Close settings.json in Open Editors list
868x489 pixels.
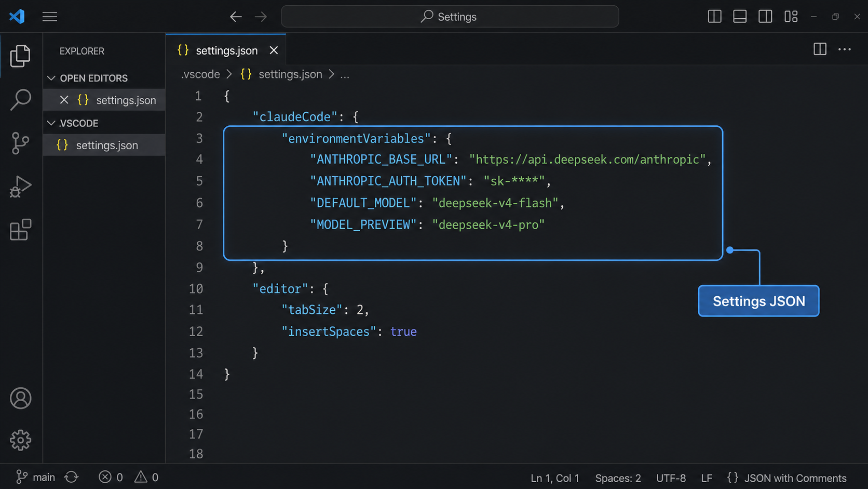click(x=64, y=100)
